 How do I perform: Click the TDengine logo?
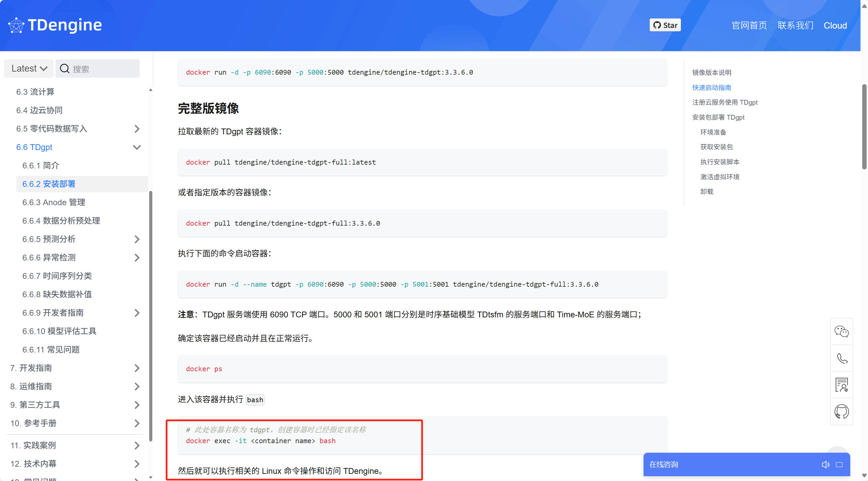coord(55,25)
